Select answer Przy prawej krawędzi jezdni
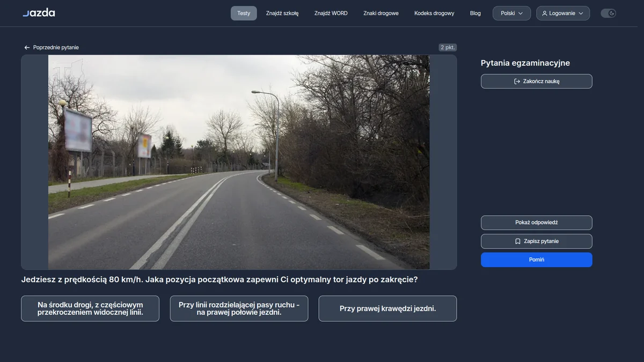The height and width of the screenshot is (362, 644). [x=387, y=308]
